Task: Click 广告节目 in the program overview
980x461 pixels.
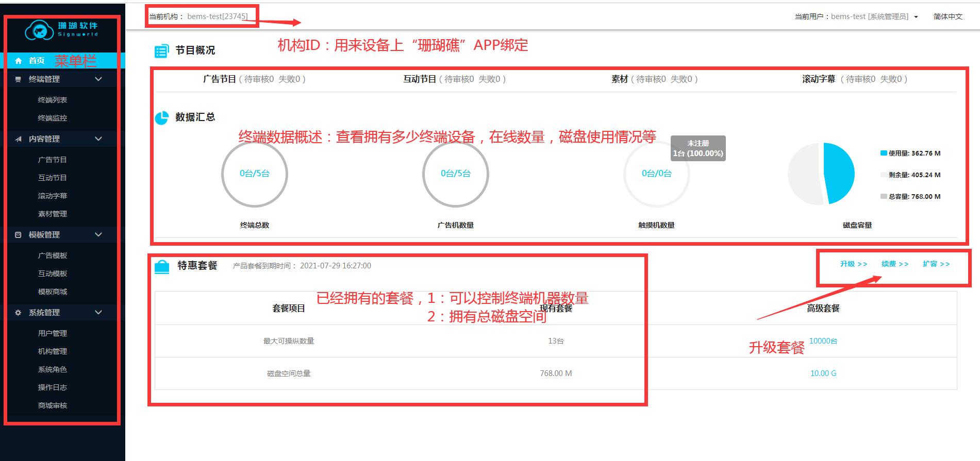Action: tap(220, 79)
